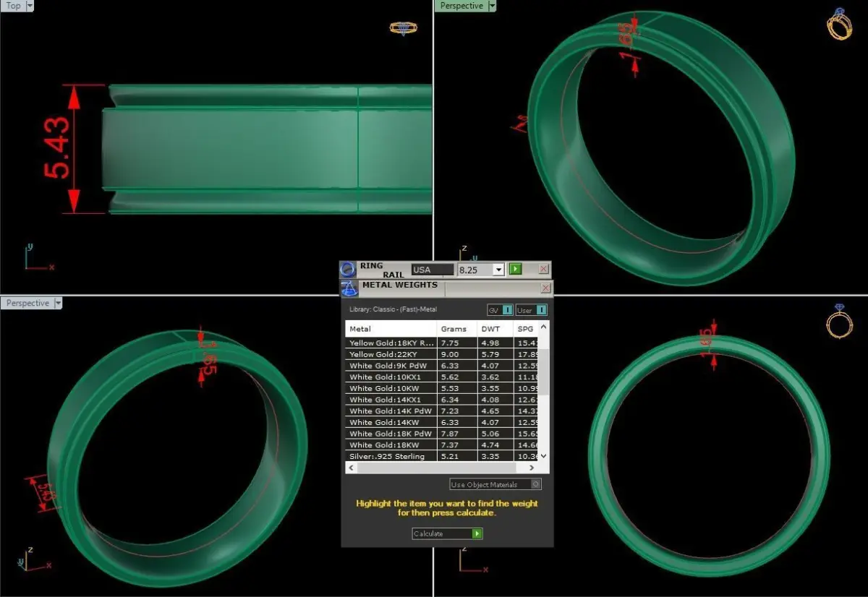Click the 3.35 DWT value
The height and width of the screenshot is (597, 868).
click(x=490, y=456)
